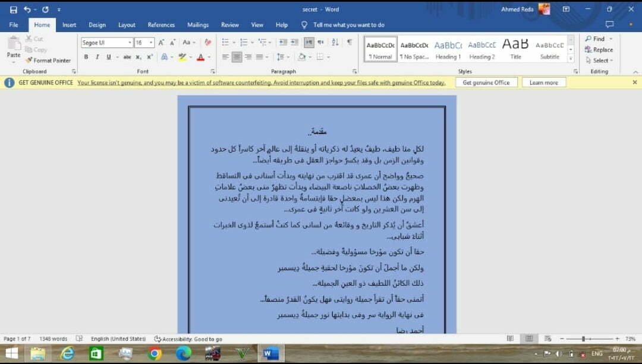This screenshot has width=642, height=364.
Task: Click the Get genuine Office button
Action: (x=486, y=83)
